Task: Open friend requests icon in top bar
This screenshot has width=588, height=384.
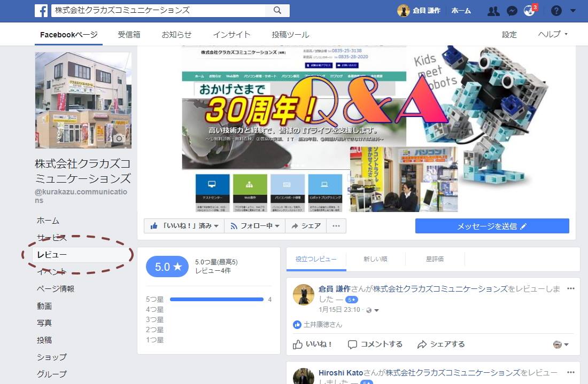Action: (493, 11)
